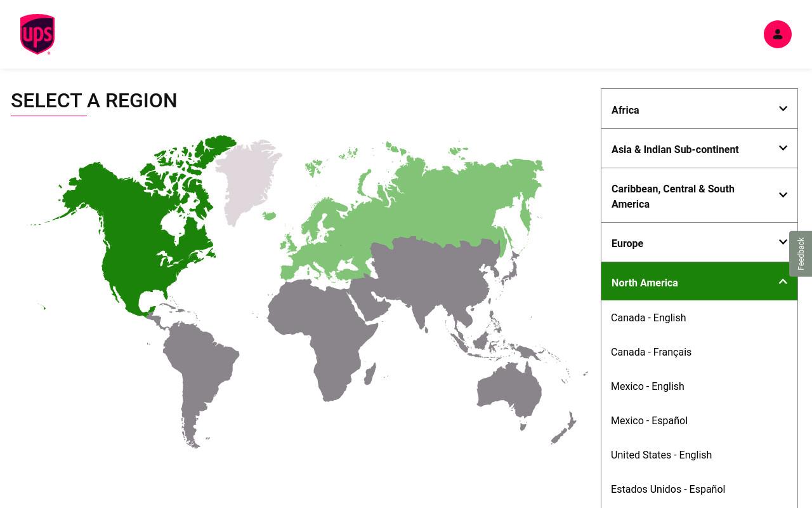812x508 pixels.
Task: Collapse the North America section
Action: coord(699,281)
